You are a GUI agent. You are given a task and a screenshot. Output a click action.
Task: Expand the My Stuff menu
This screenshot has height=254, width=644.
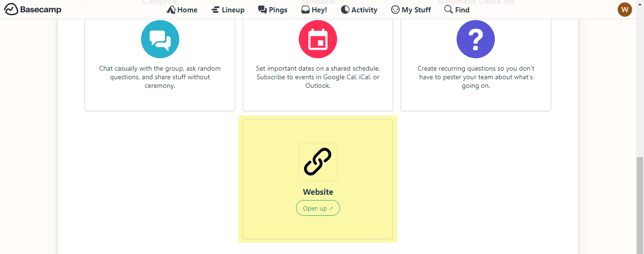click(411, 10)
